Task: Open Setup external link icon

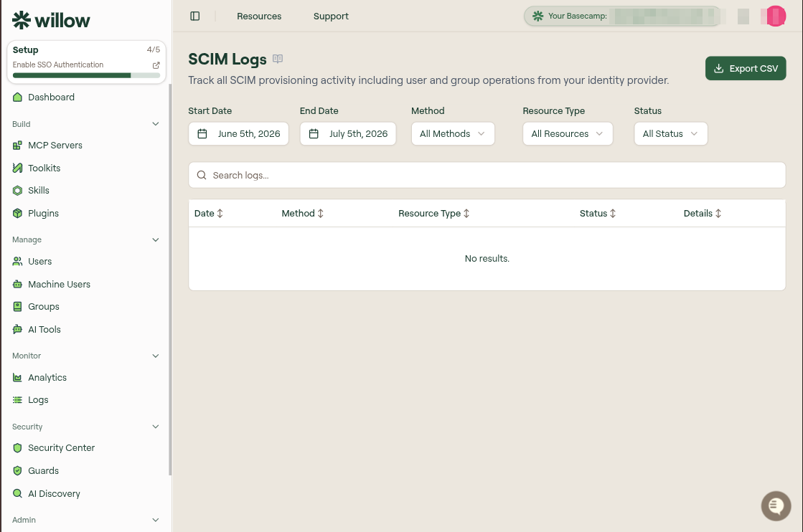Action: [156, 65]
